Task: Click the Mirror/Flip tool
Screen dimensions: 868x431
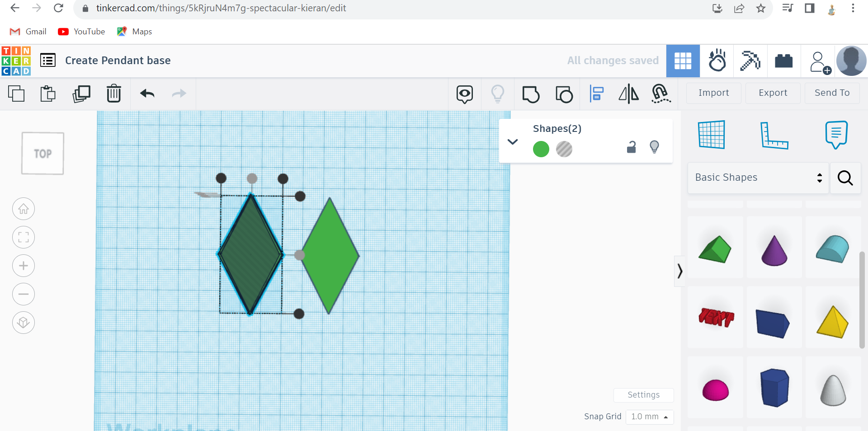Action: (628, 94)
